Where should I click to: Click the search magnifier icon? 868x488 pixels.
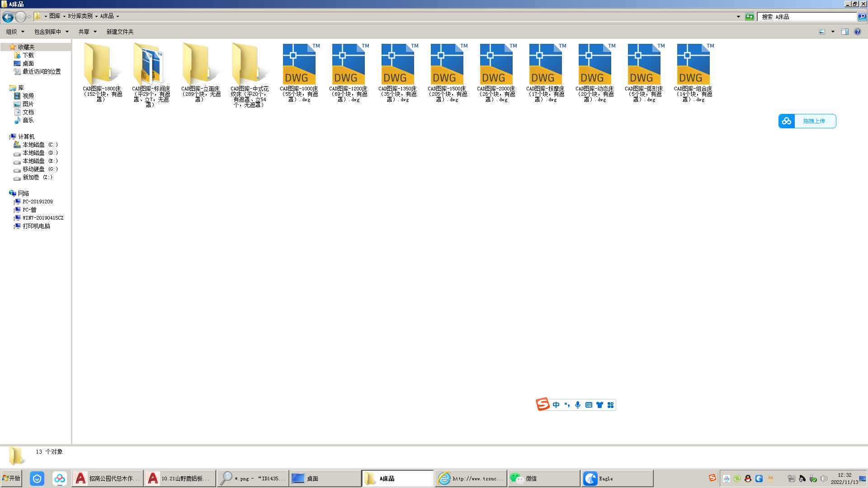tap(862, 17)
